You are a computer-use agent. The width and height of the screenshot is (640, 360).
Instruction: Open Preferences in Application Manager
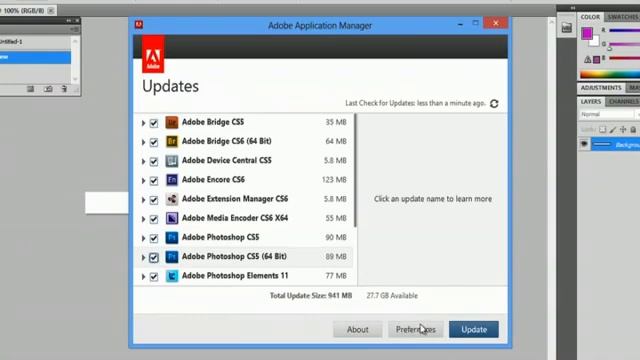[416, 329]
